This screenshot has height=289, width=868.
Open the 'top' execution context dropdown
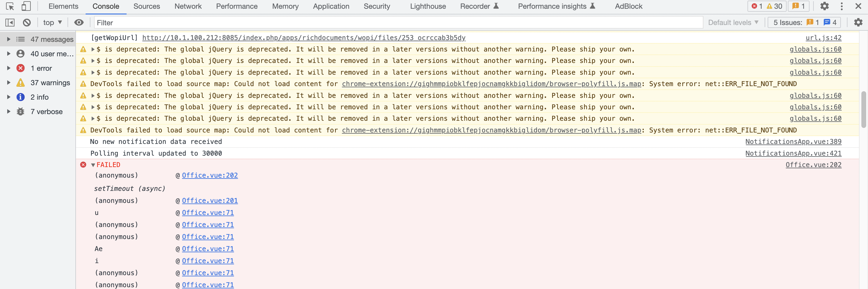52,23
